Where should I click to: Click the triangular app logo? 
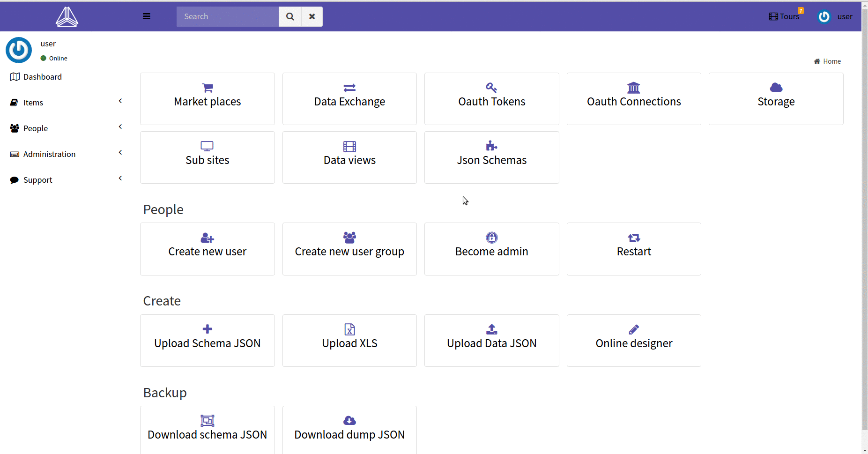click(67, 17)
